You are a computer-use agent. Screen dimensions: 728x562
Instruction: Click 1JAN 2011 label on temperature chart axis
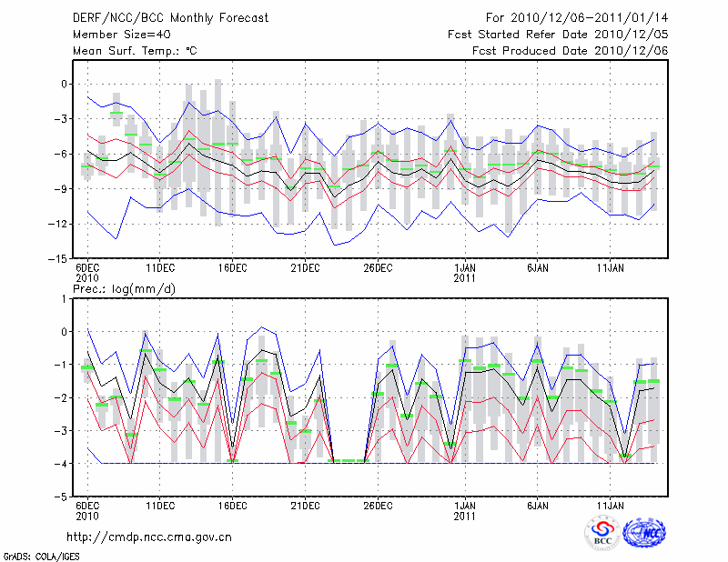tap(465, 273)
